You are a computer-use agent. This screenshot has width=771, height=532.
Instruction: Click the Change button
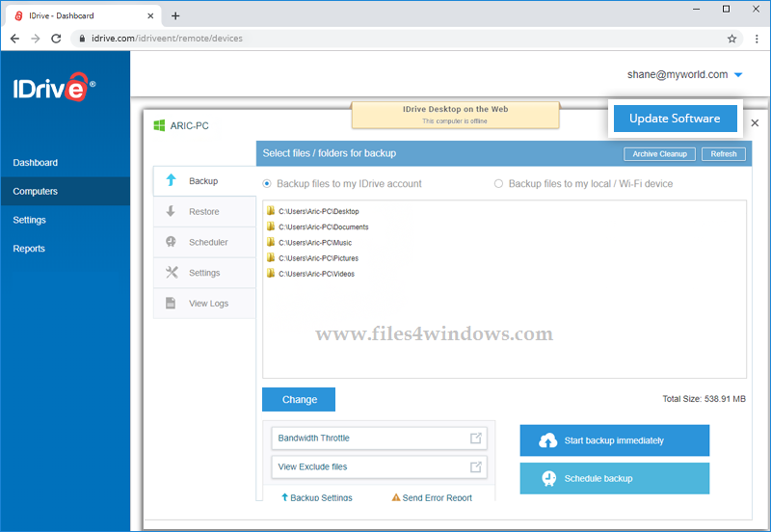pyautogui.click(x=299, y=399)
